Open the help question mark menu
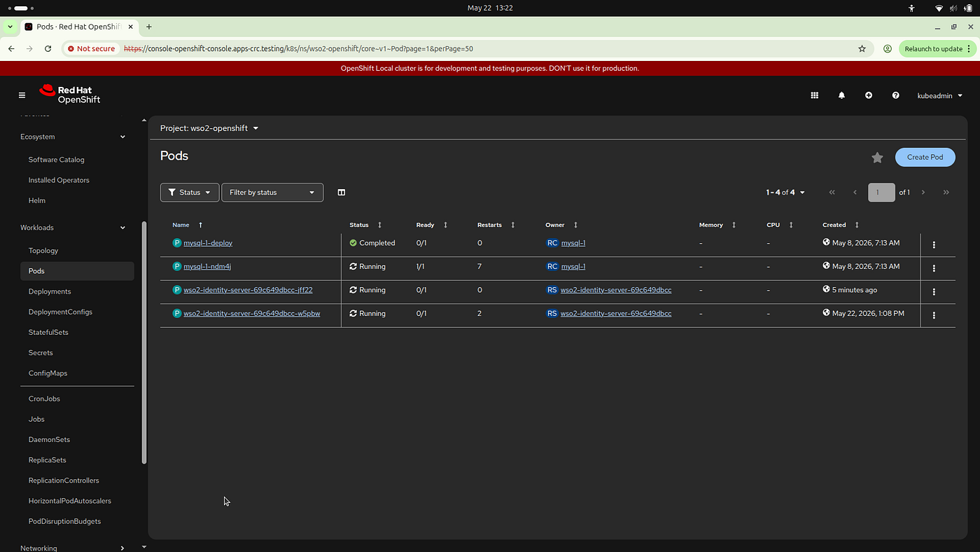980x552 pixels. pos(895,95)
